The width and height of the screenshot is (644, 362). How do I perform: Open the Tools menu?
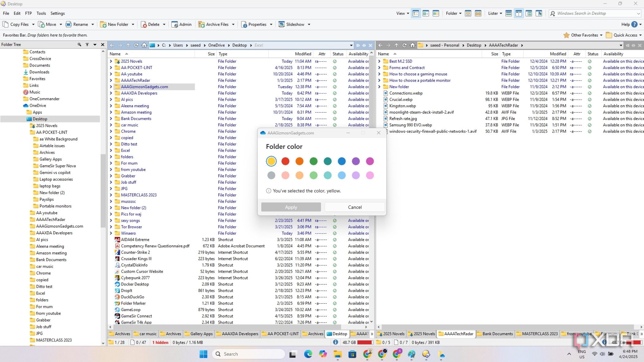[41, 13]
